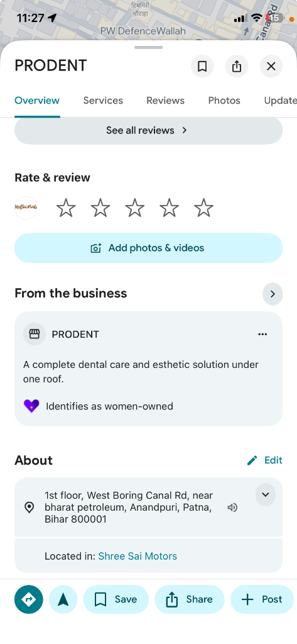Give a five star rating
Screen dimensions: 297x644
pyautogui.click(x=204, y=208)
